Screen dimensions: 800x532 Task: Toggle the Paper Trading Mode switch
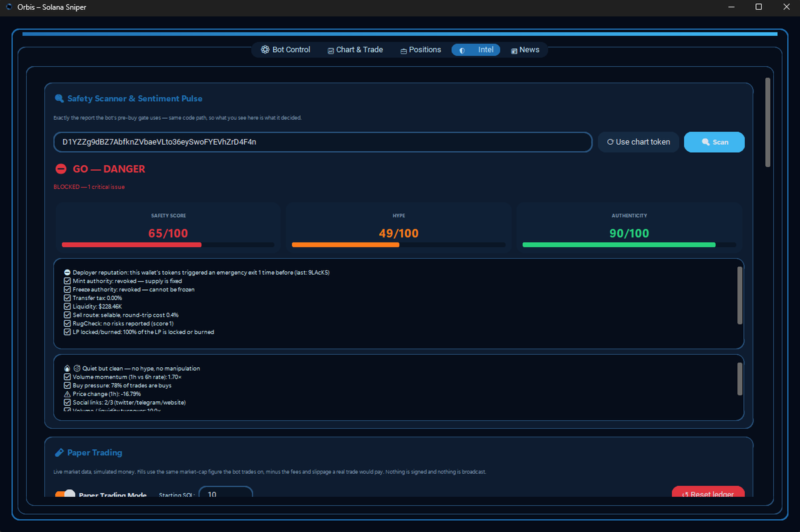[65, 495]
